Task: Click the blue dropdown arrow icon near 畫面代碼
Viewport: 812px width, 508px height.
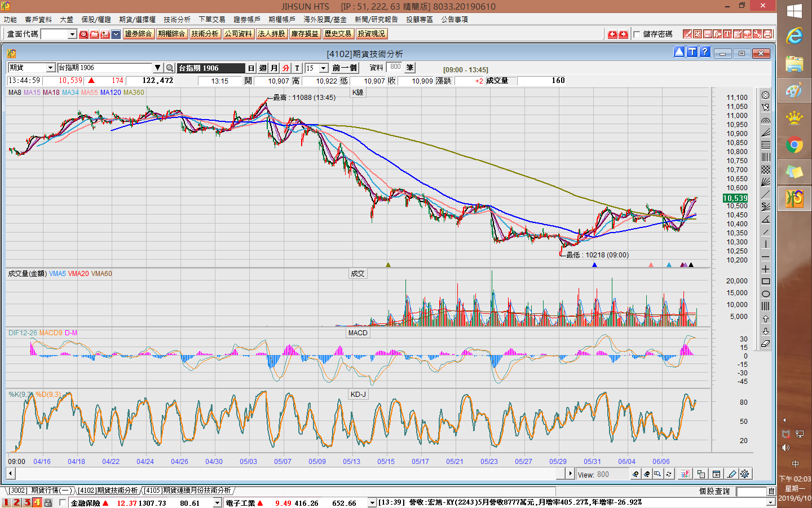Action: pos(116,34)
